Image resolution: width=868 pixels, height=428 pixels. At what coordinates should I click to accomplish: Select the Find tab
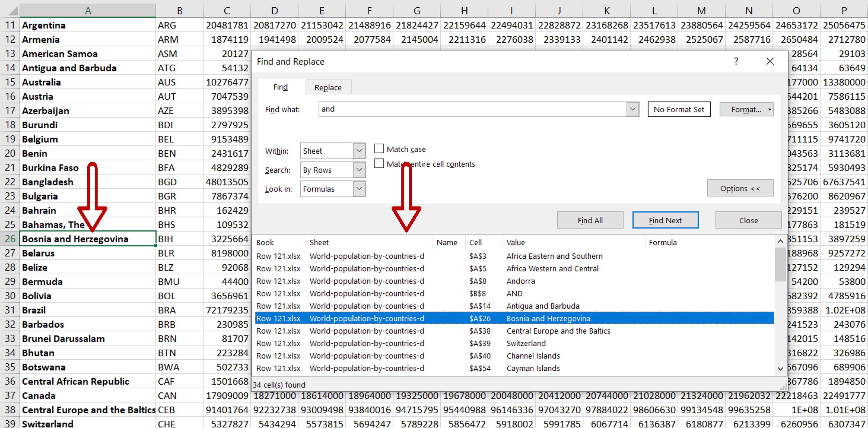[x=280, y=87]
